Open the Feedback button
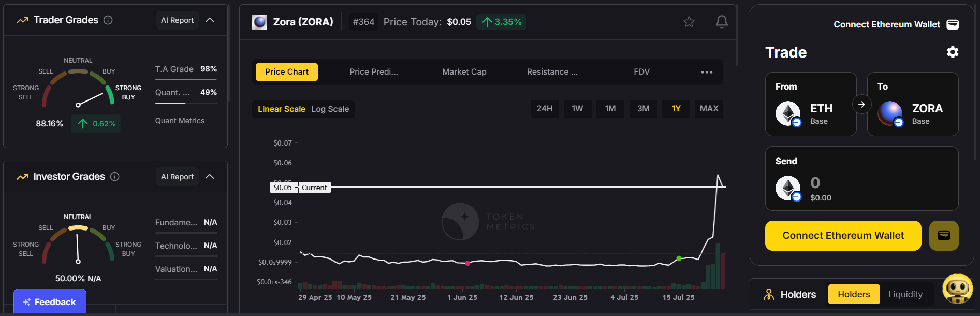This screenshot has height=316, width=980. (x=50, y=302)
